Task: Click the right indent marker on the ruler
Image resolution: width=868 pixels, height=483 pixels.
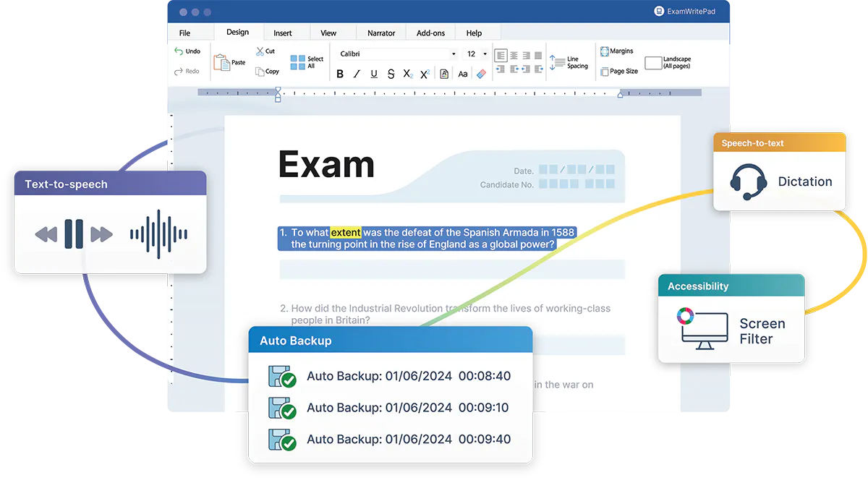Action: pos(620,95)
